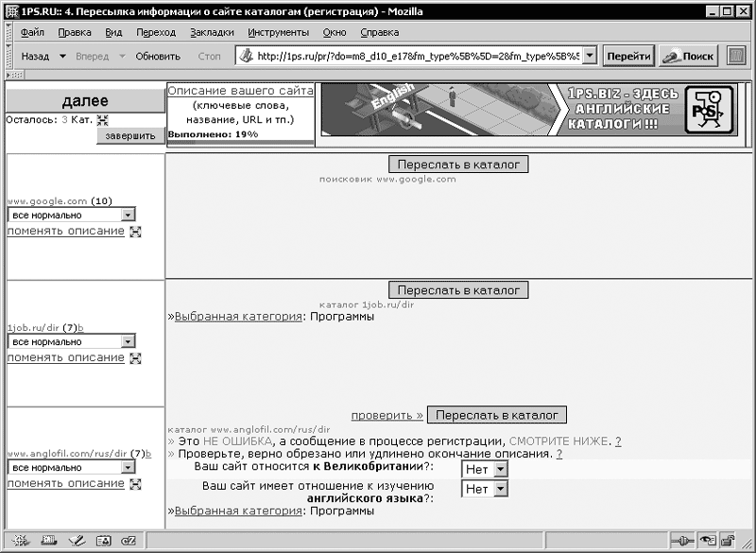Click the page icon in the address bar
The height and width of the screenshot is (553, 756).
click(246, 56)
